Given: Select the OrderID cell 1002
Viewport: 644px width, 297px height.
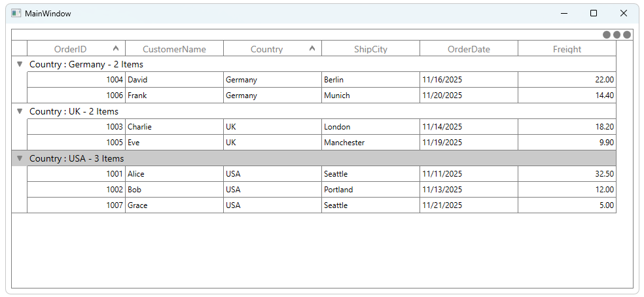Looking at the screenshot, I should [x=77, y=189].
